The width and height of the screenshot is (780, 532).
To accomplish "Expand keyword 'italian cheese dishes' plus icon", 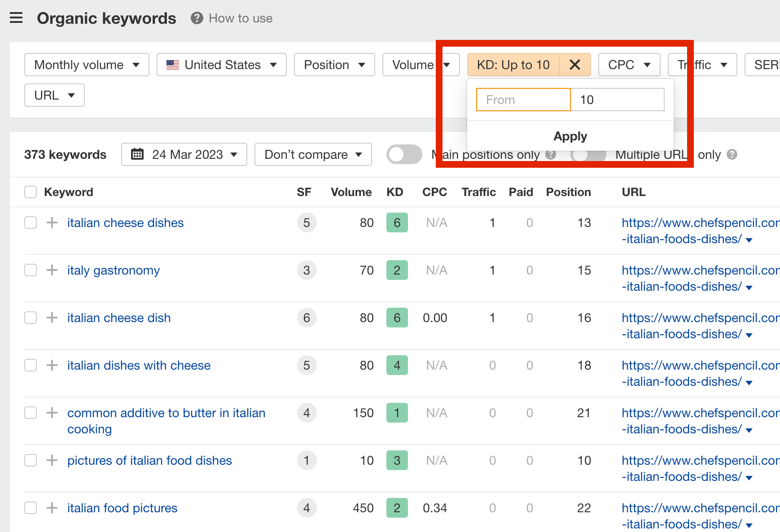I will (52, 222).
